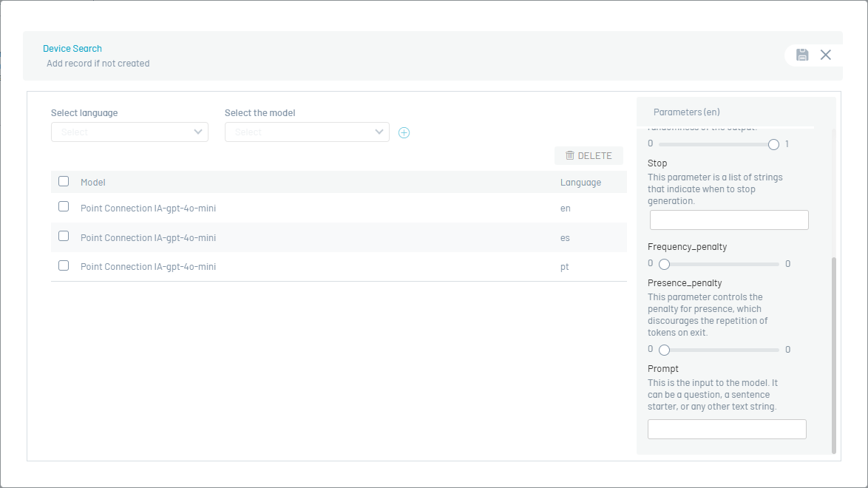Click the Frequency_penalty slider handle
The width and height of the screenshot is (868, 488).
pyautogui.click(x=664, y=264)
